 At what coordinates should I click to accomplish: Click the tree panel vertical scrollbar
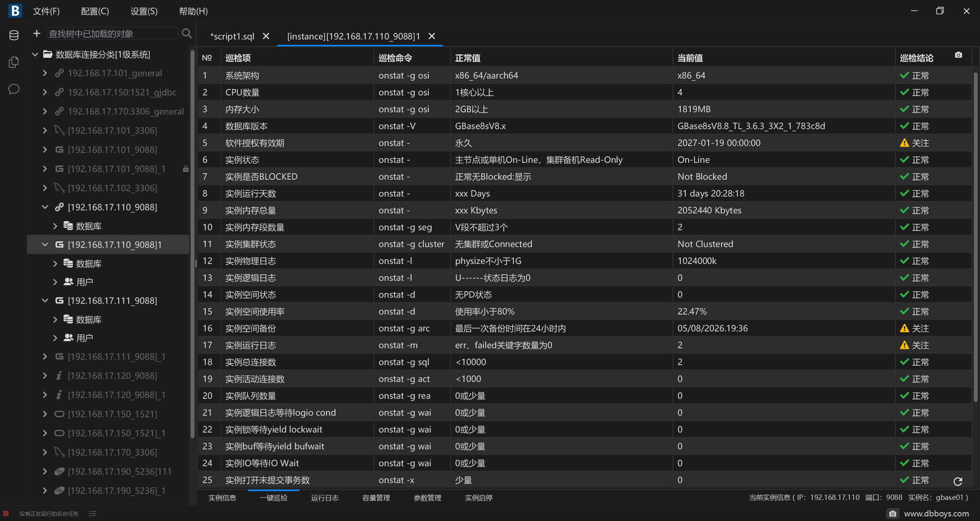pos(193,244)
